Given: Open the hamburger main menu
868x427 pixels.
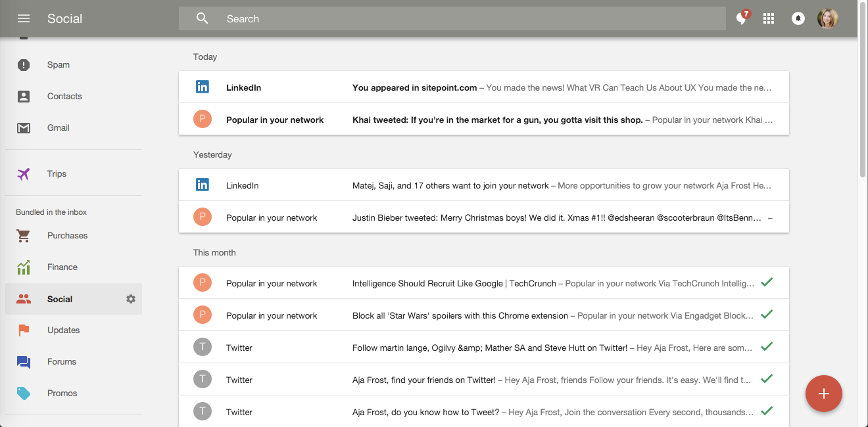Looking at the screenshot, I should [x=24, y=18].
